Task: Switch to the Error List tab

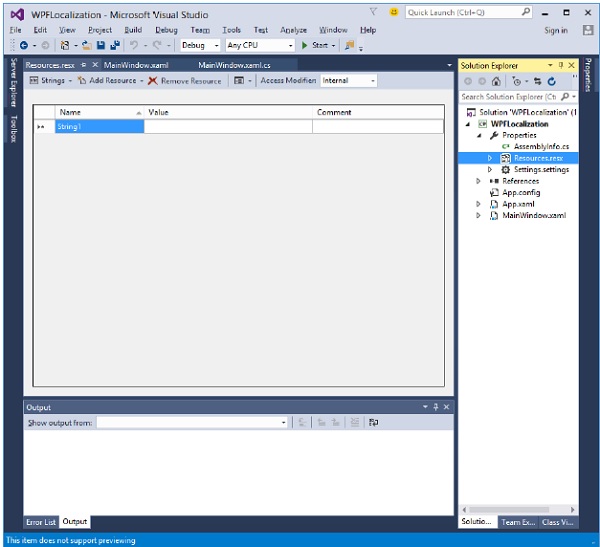Action: pyautogui.click(x=41, y=522)
